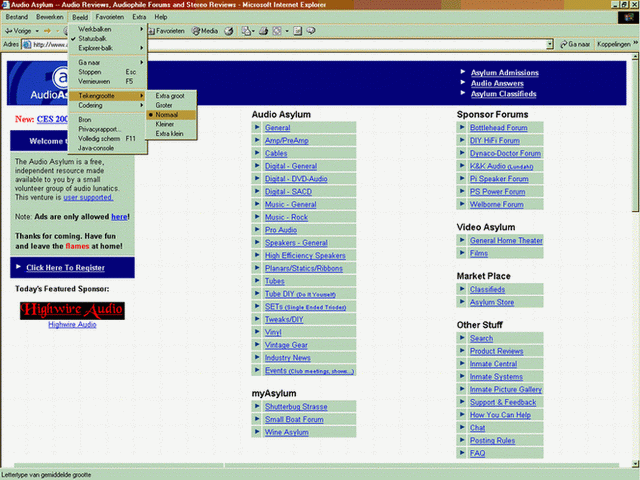Open the Inmate Picture Gallery link

[x=506, y=389]
